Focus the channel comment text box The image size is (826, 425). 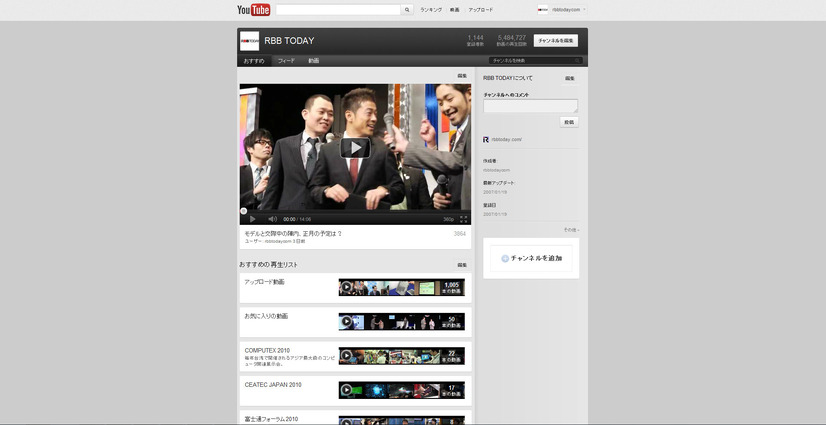pos(530,106)
